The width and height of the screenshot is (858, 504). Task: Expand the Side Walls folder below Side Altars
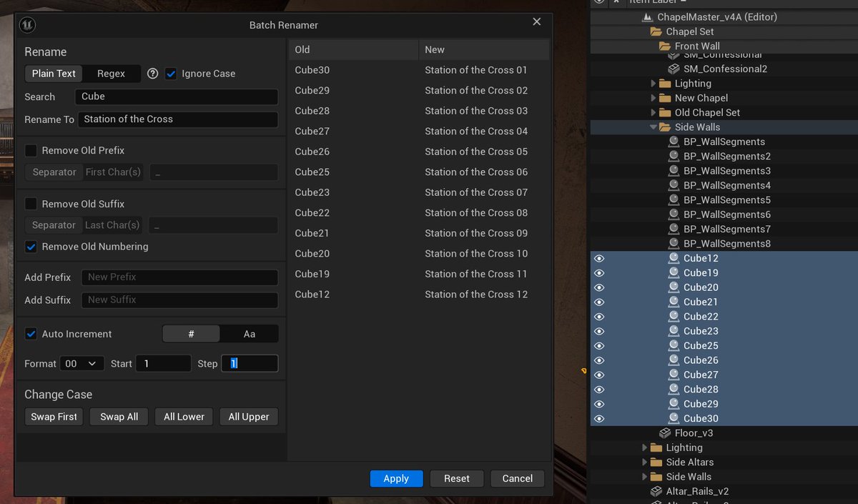point(645,477)
